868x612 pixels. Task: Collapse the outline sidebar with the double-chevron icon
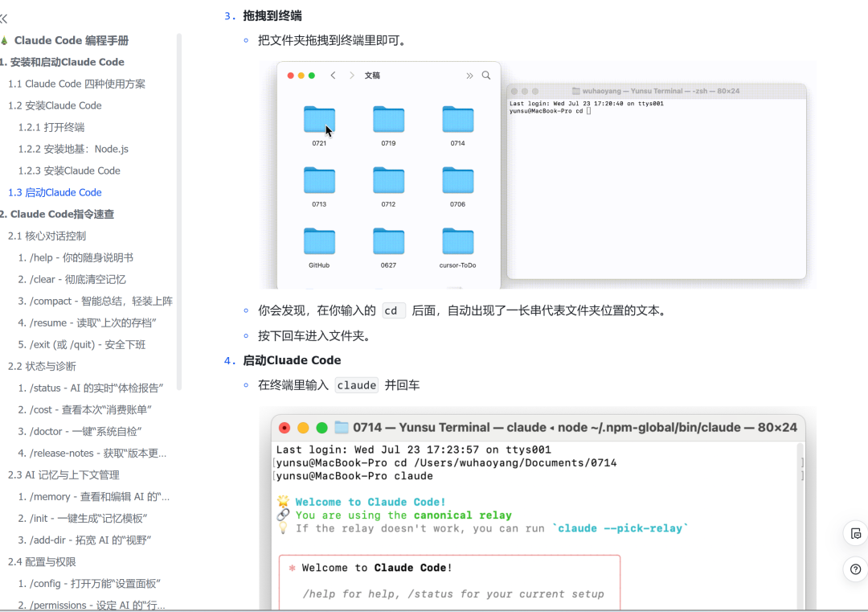[4, 18]
